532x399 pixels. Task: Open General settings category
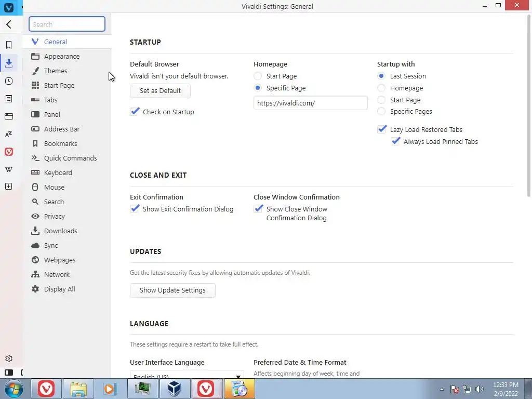click(x=67, y=42)
